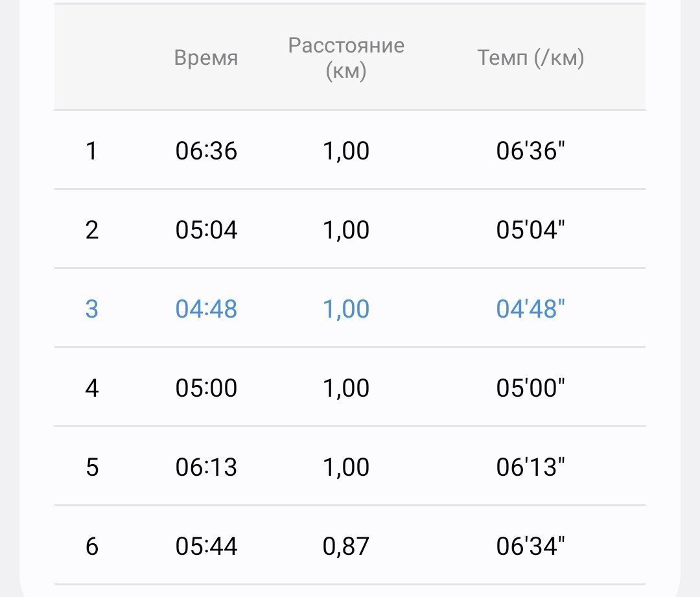
Task: Open lap 2 row number
Action: [x=91, y=230]
